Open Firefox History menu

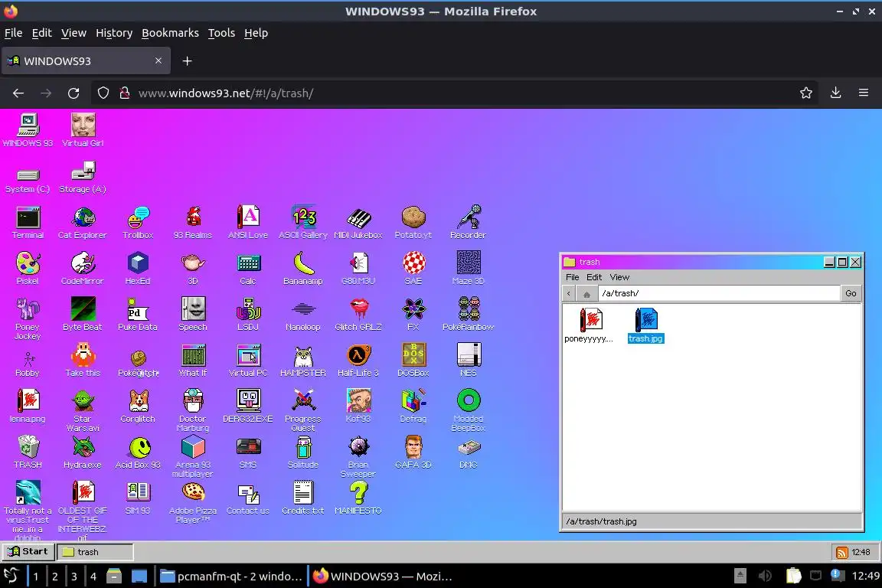[x=114, y=33]
